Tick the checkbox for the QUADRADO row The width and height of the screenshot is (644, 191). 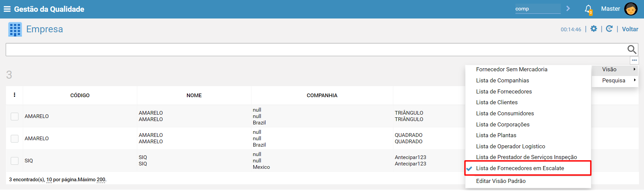tap(14, 139)
